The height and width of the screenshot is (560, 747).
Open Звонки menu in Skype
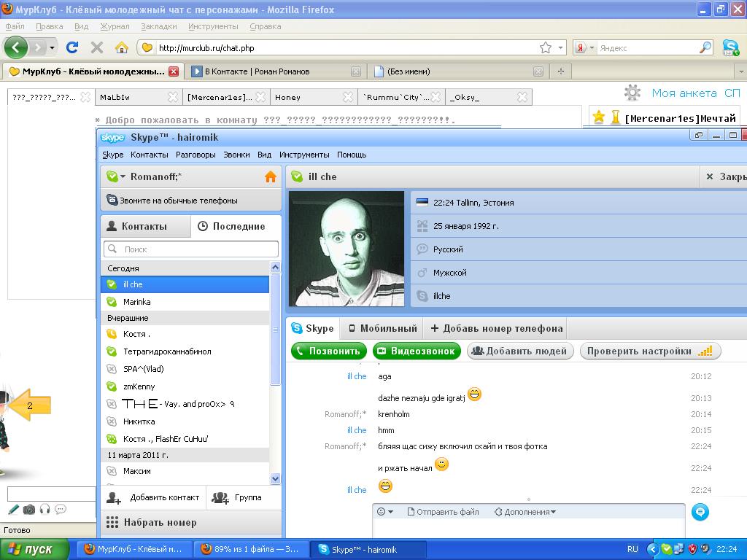236,155
